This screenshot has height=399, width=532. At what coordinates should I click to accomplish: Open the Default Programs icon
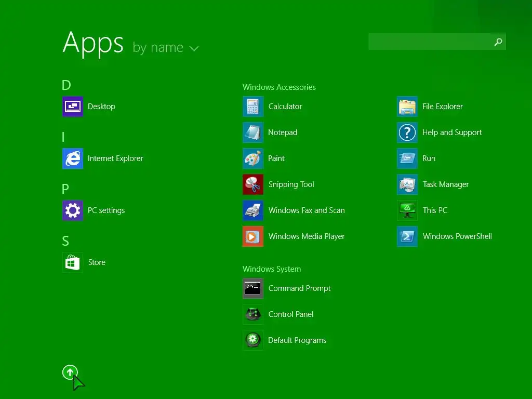point(253,340)
